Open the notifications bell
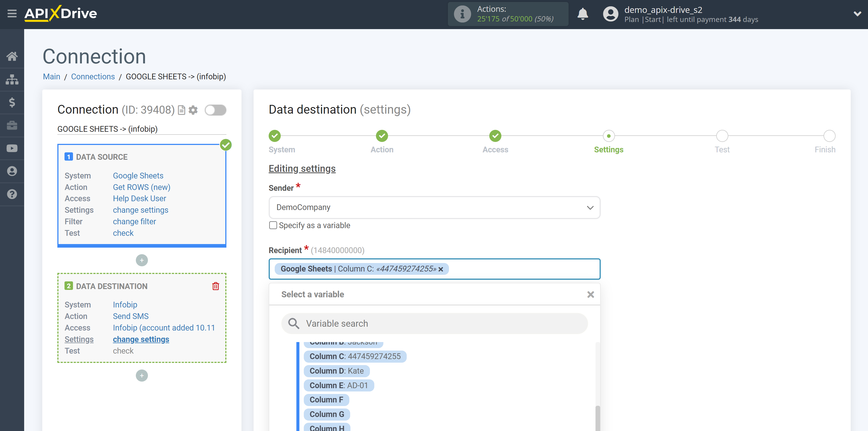 click(x=583, y=14)
